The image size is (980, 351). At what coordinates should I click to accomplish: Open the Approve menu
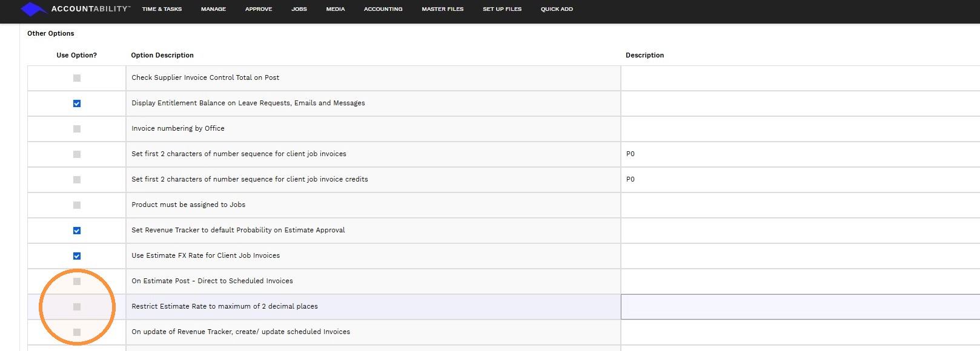259,9
